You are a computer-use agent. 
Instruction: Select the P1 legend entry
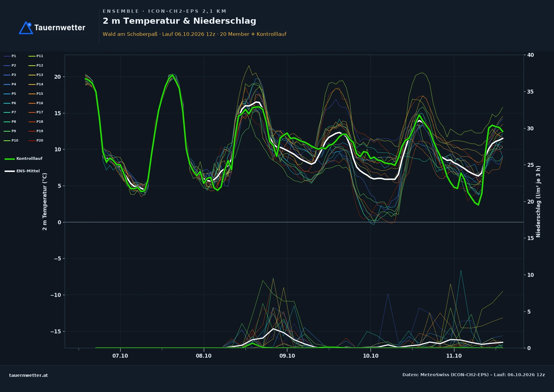10,56
